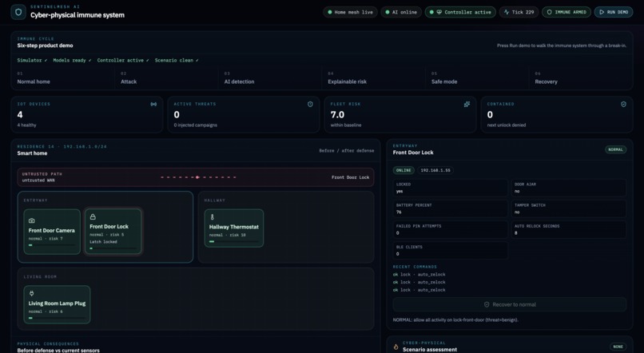Click the Simulator ready check text
This screenshot has width=644, height=353.
pyautogui.click(x=32, y=61)
